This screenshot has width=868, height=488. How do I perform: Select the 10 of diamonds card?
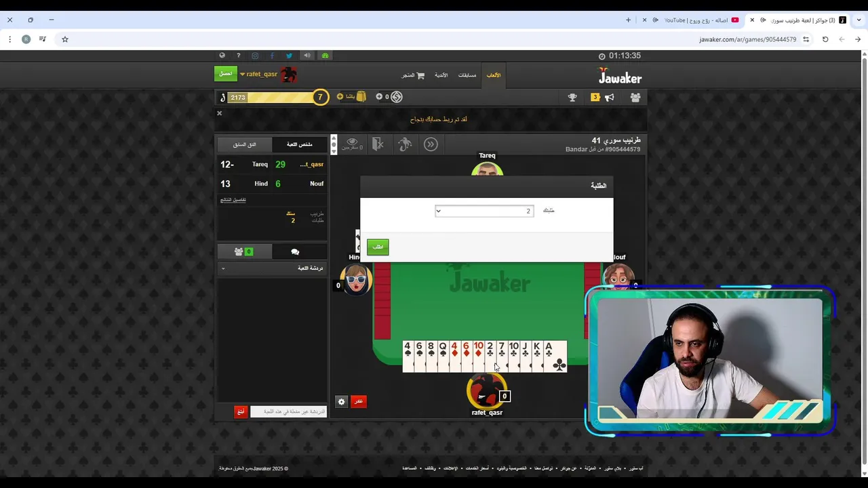[478, 357]
